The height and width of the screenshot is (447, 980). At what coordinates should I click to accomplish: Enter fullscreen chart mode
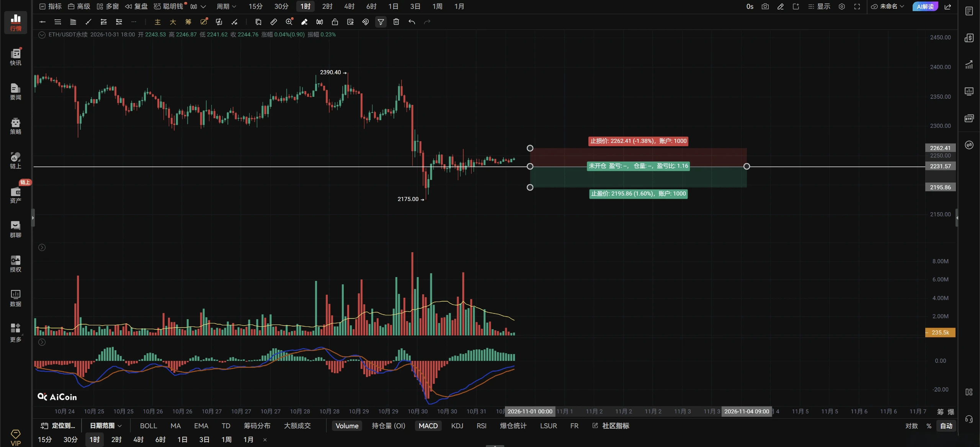(857, 7)
